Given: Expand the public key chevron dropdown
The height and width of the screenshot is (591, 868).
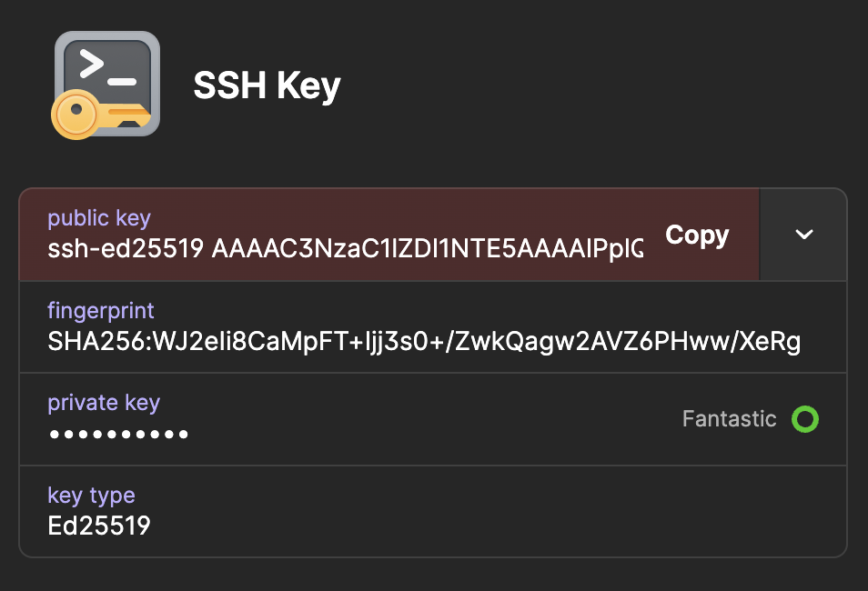Looking at the screenshot, I should pos(803,235).
